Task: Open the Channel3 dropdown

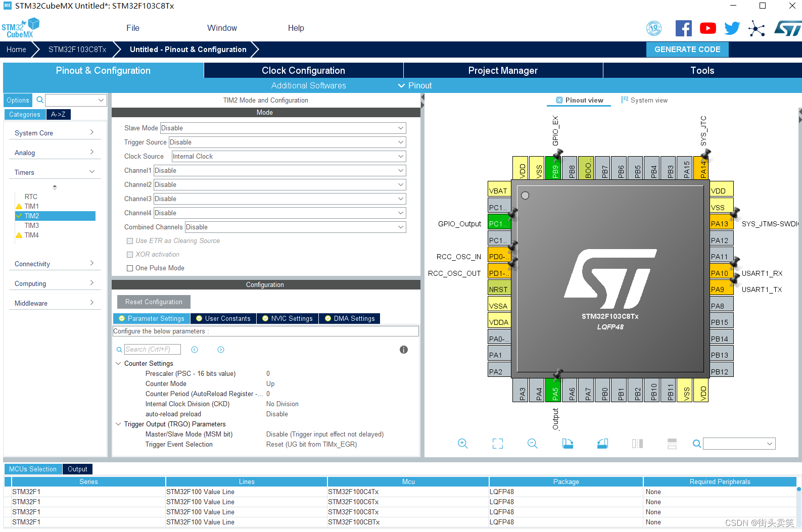Action: point(279,199)
